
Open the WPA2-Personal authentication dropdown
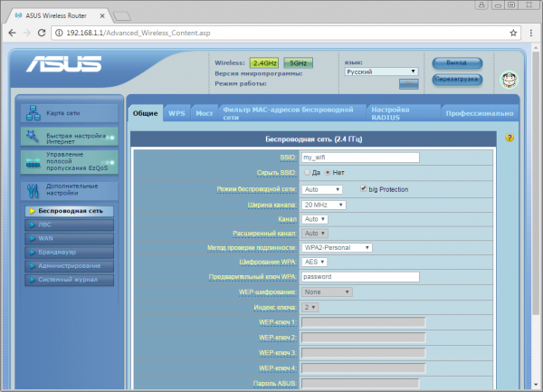[337, 247]
